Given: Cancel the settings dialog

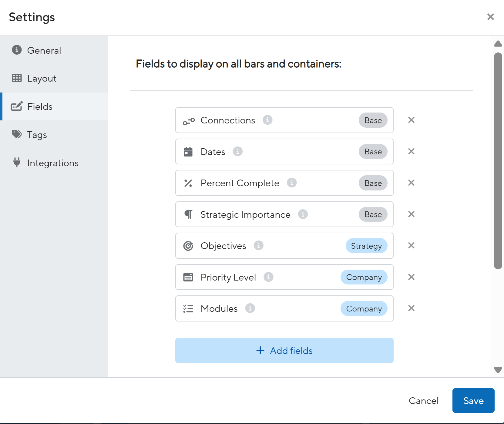Looking at the screenshot, I should [x=424, y=400].
